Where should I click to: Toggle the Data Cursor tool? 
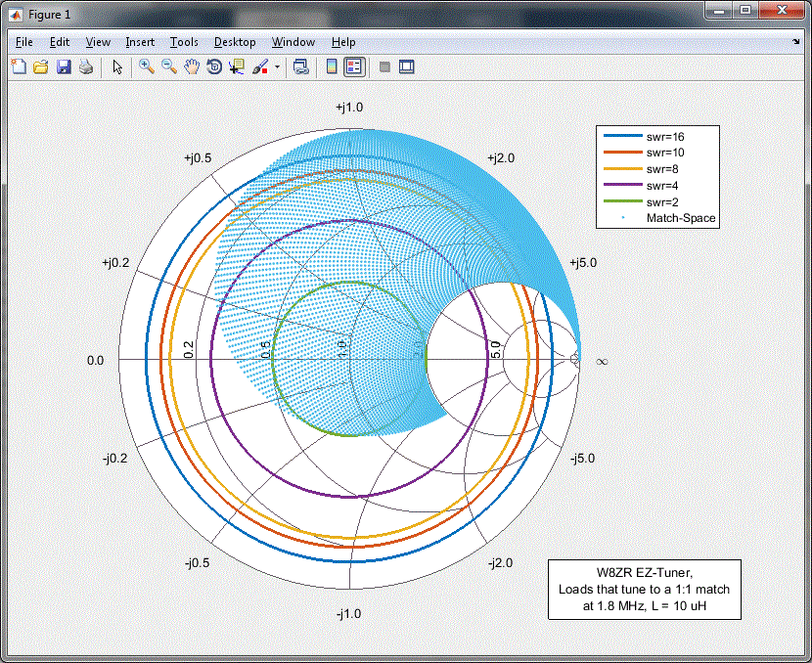pyautogui.click(x=236, y=66)
